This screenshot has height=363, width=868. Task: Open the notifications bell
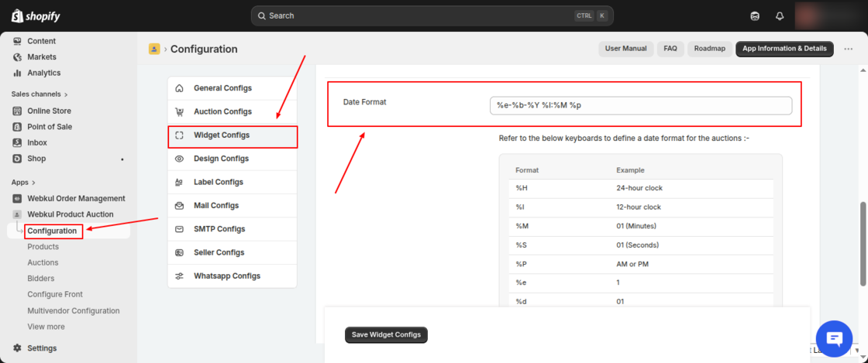(780, 16)
